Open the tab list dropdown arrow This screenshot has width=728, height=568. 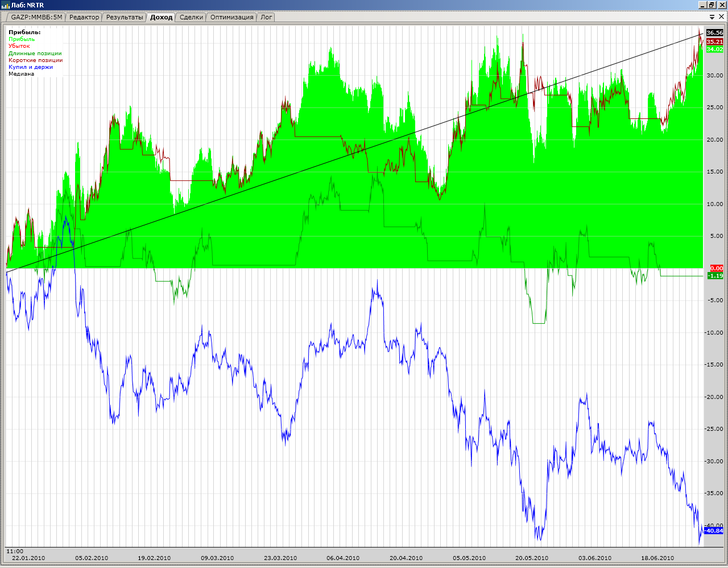(712, 17)
